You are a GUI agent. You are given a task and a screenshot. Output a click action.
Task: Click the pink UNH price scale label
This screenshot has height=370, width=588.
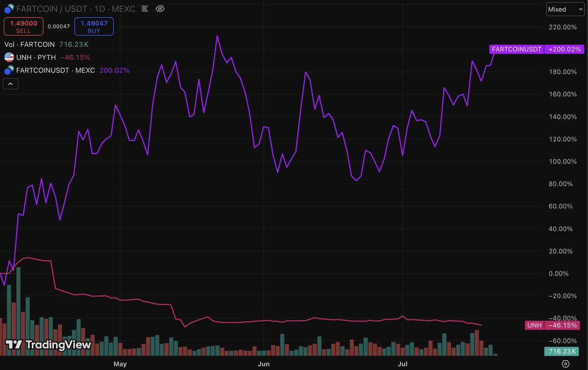coord(534,325)
